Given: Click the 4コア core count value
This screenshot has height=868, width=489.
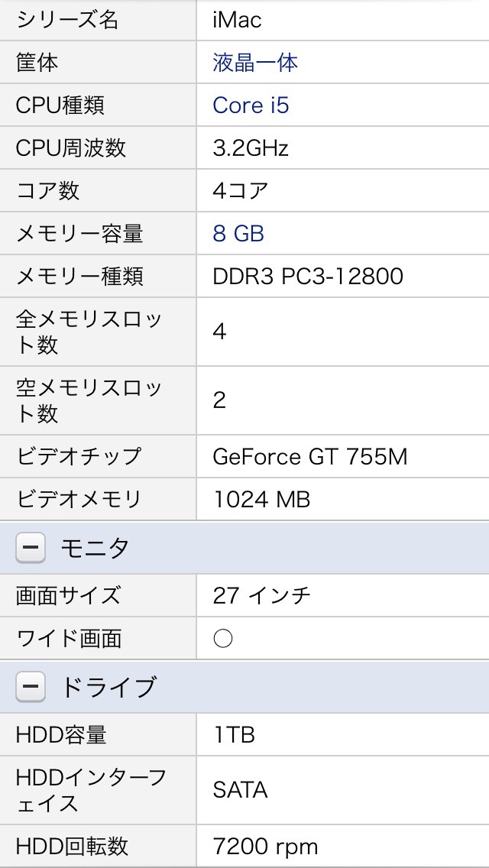Looking at the screenshot, I should coord(241,190).
